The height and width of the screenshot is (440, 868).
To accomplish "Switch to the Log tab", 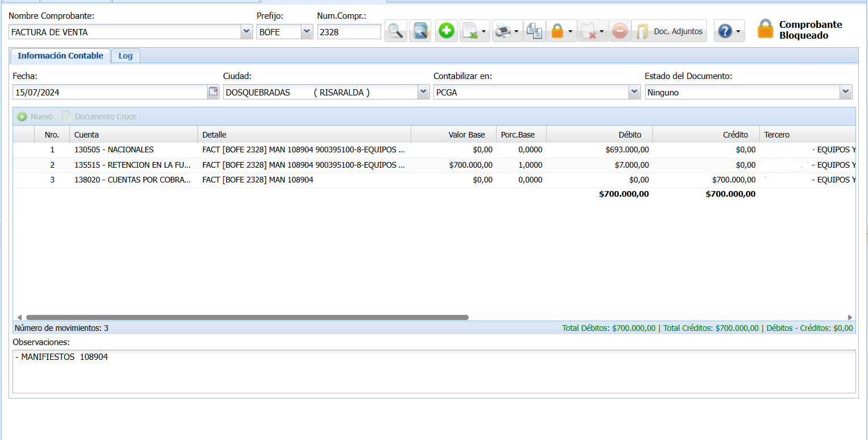I will [125, 56].
